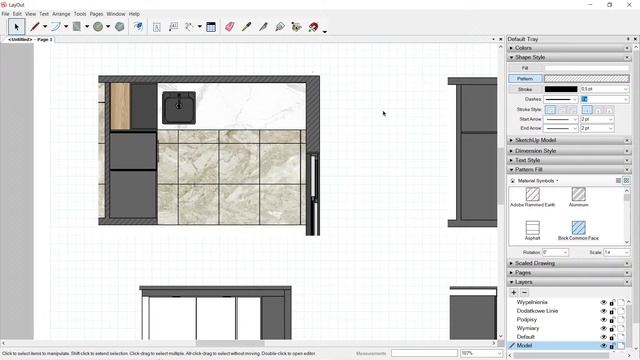Choose the first stroke corner style

tap(550, 110)
